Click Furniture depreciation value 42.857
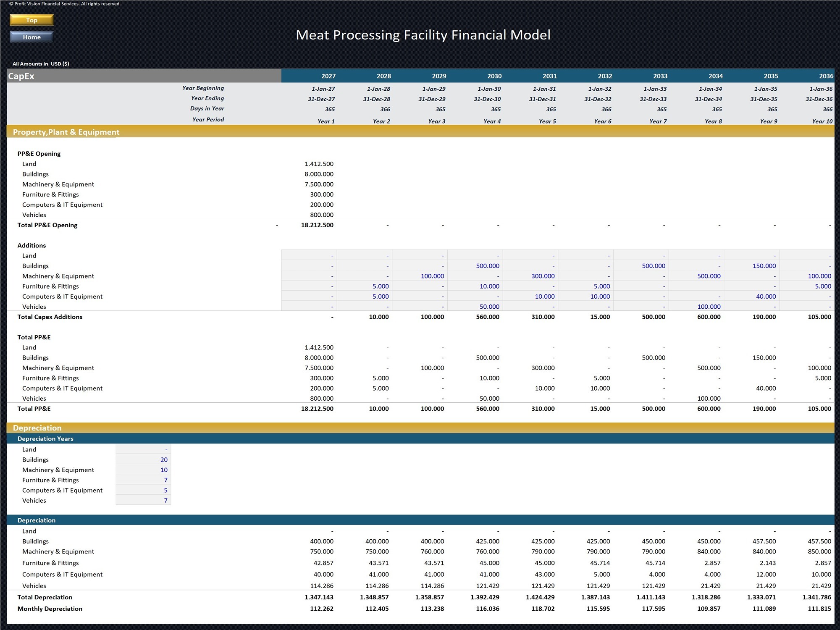This screenshot has height=630, width=840. click(x=323, y=563)
